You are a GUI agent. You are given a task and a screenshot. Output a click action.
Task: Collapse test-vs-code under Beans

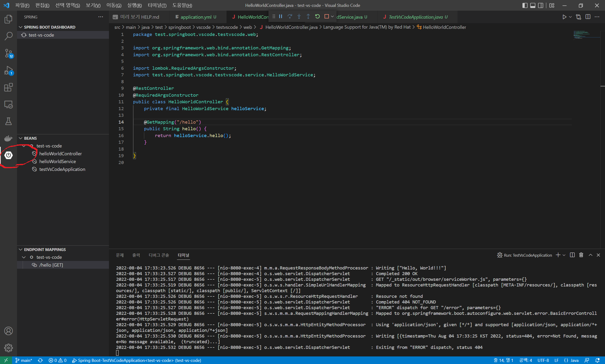click(x=24, y=146)
